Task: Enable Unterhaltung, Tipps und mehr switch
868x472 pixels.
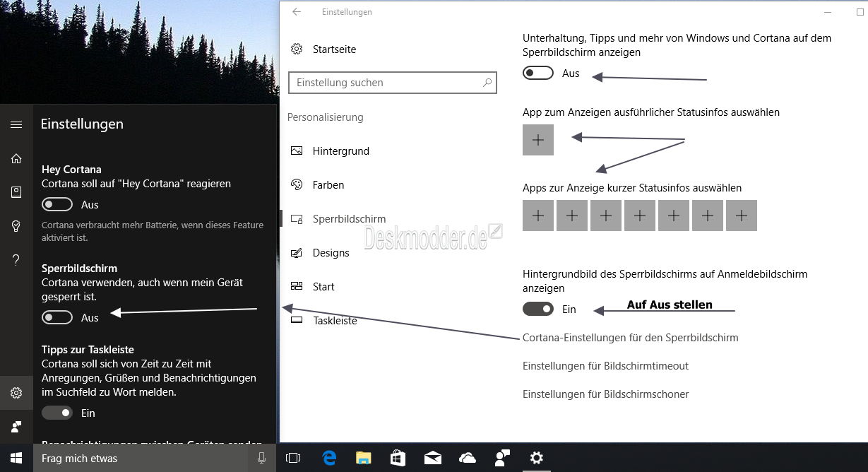Action: tap(538, 73)
